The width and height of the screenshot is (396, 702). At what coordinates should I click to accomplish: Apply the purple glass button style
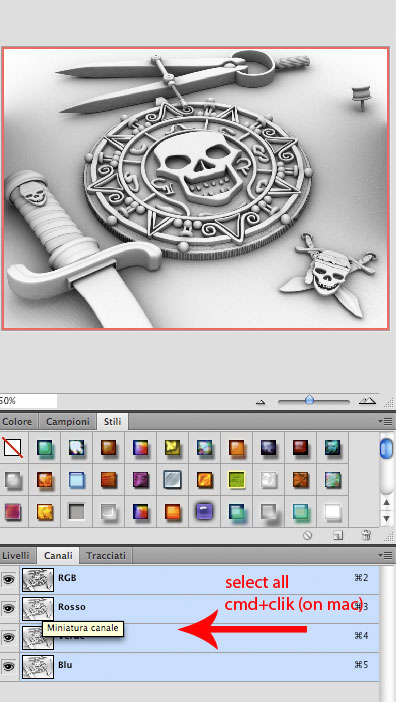click(204, 511)
